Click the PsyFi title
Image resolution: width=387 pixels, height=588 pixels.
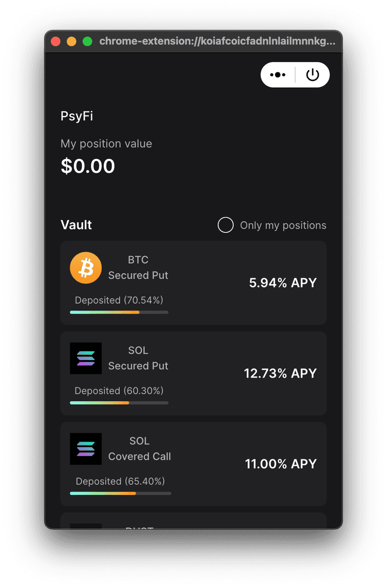[x=77, y=116]
